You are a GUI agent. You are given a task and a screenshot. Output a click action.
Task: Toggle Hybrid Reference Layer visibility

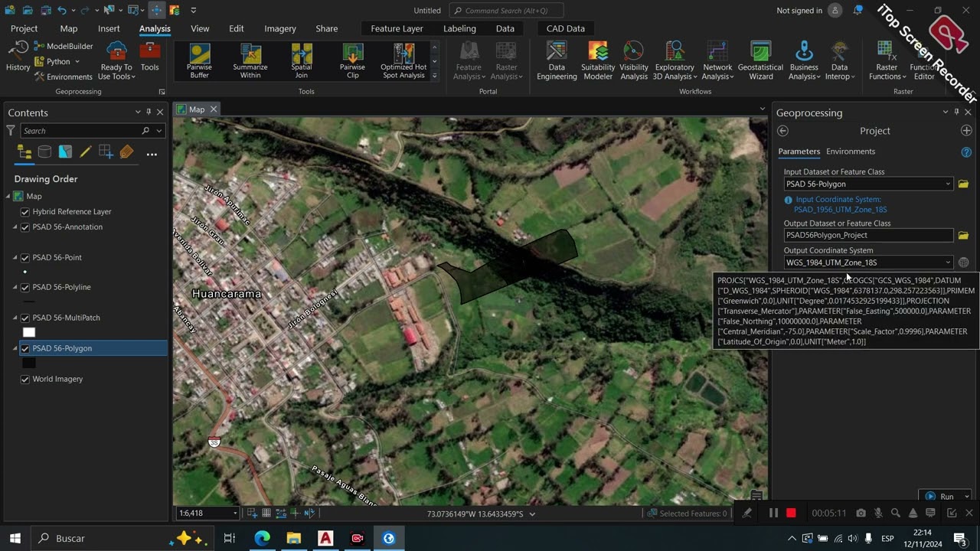25,212
